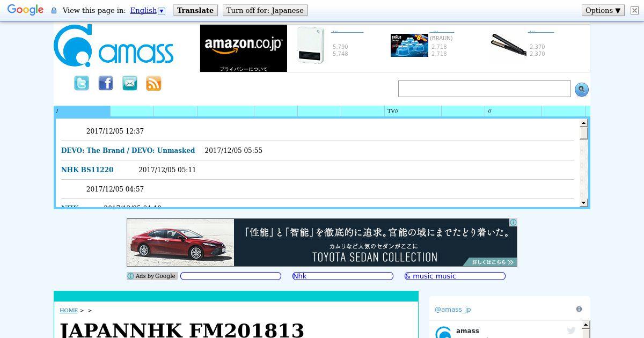Open the @amass_jp Twitter link
This screenshot has height=338, width=644.
(452, 309)
